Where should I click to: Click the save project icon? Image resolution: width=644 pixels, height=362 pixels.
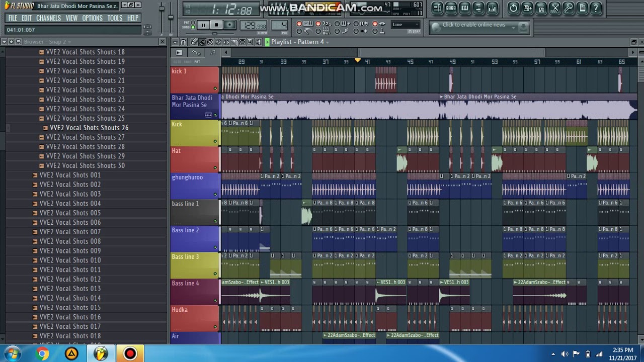527,8
